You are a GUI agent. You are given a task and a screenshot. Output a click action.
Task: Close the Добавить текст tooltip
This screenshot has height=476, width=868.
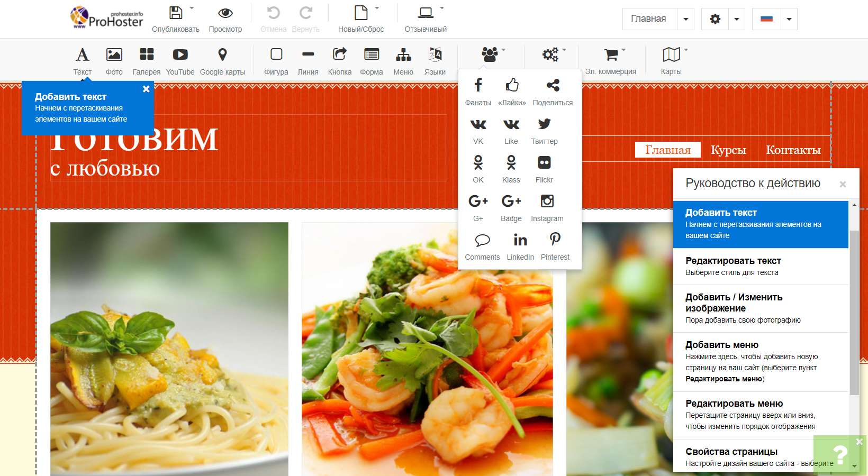tap(146, 89)
